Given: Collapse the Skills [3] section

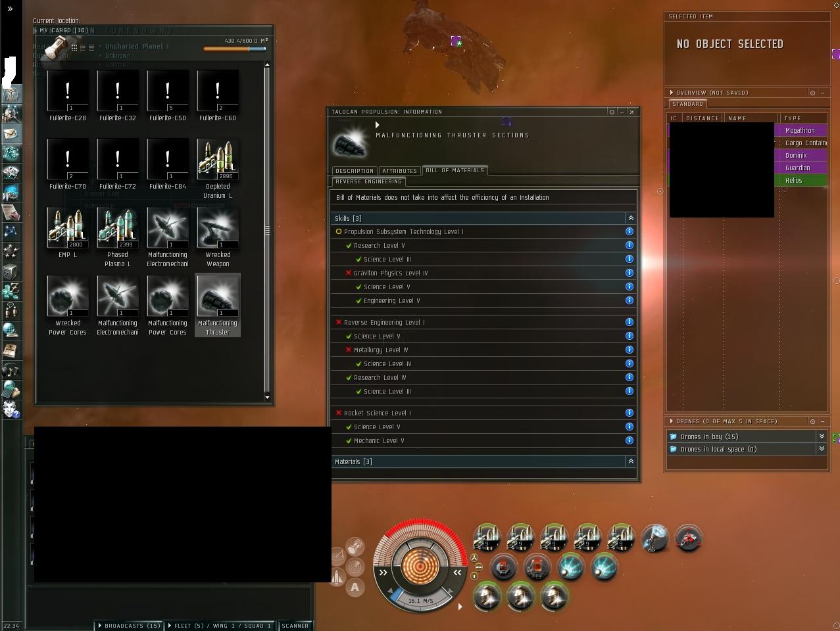Looking at the screenshot, I should tap(631, 218).
